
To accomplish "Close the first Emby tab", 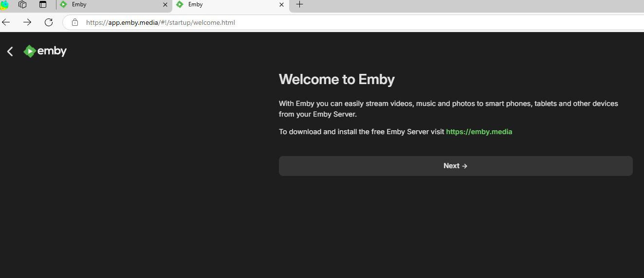I will pyautogui.click(x=165, y=5).
